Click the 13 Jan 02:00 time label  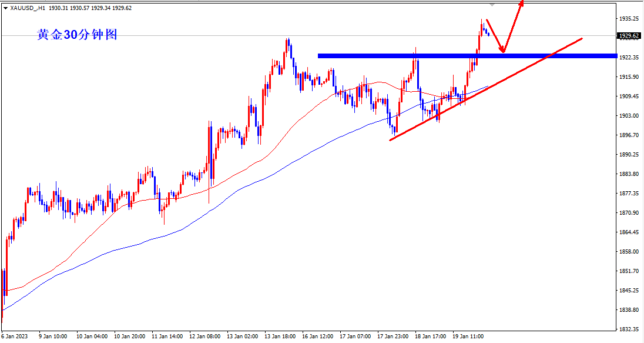[x=242, y=337]
